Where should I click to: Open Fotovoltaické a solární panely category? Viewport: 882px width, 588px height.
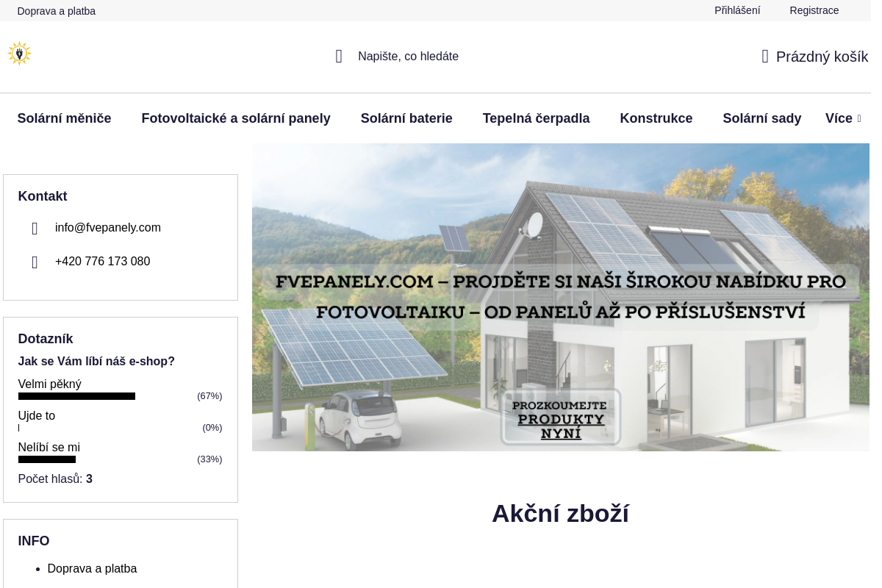[x=236, y=118]
